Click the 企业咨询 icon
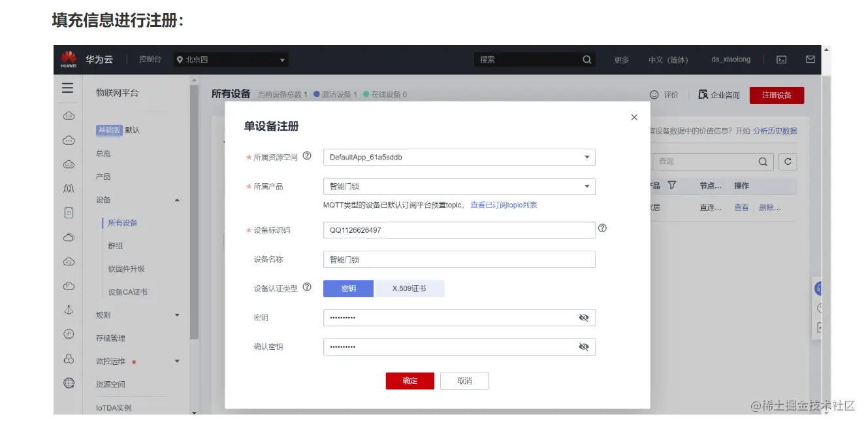Screen dimensions: 868x425 (x=703, y=95)
